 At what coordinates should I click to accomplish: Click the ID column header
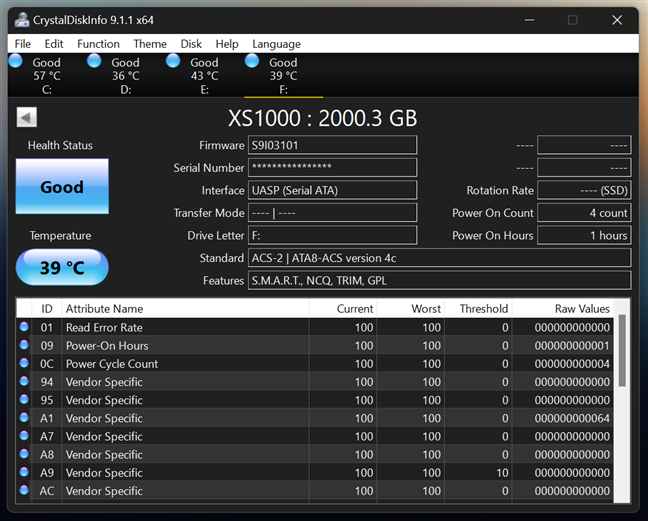(x=47, y=308)
